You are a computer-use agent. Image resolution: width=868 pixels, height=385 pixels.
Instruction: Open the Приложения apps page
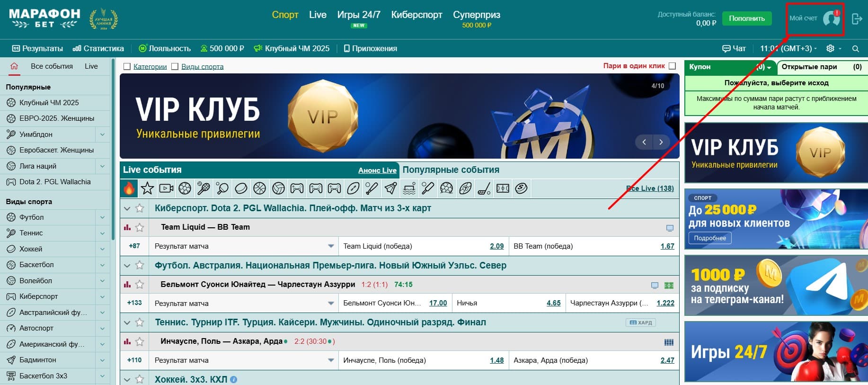click(370, 48)
